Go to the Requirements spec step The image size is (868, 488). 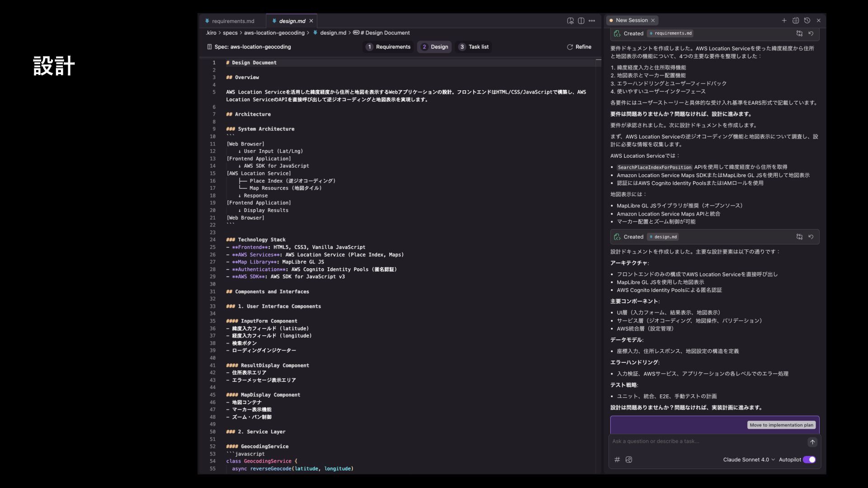(388, 47)
